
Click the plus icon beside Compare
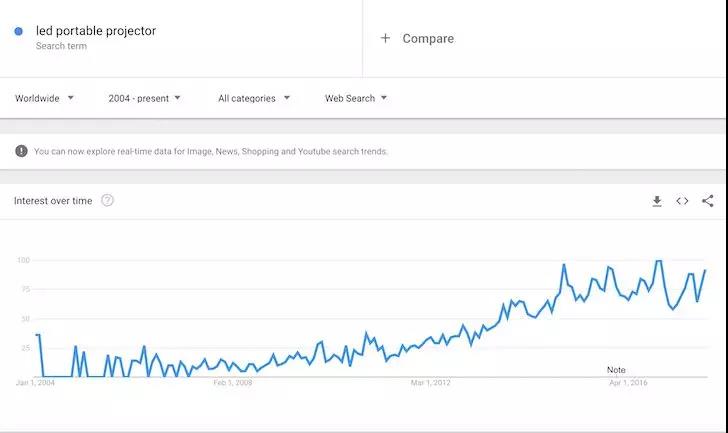pos(386,38)
